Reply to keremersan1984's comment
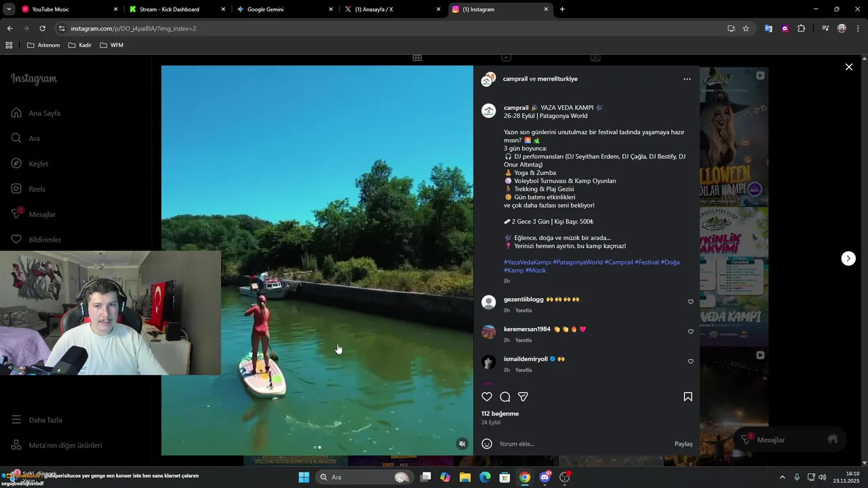This screenshot has height=488, width=868. click(523, 340)
